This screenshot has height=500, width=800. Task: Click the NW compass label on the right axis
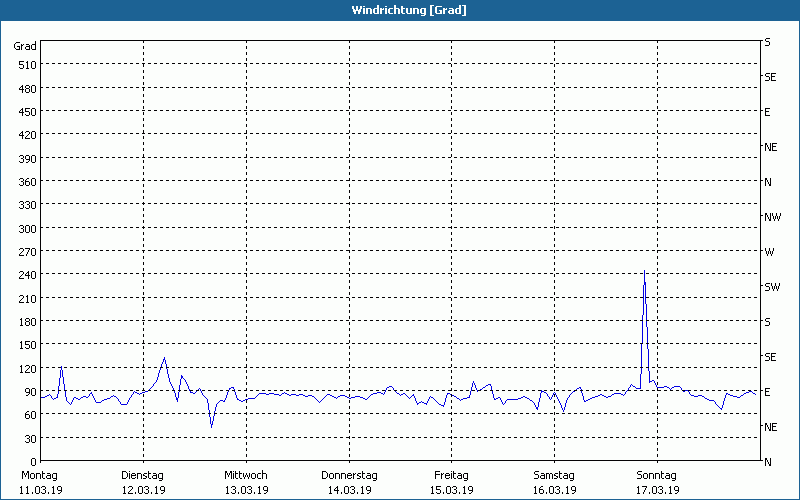(772, 217)
